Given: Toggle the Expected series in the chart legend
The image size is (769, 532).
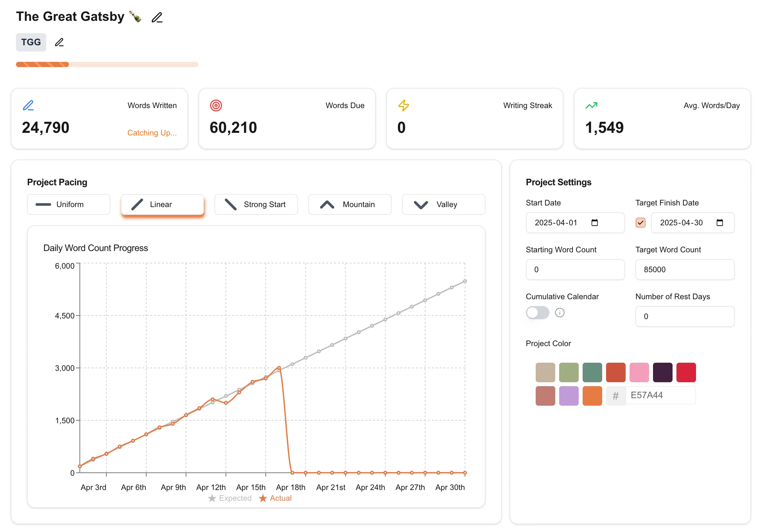Looking at the screenshot, I should point(230,498).
